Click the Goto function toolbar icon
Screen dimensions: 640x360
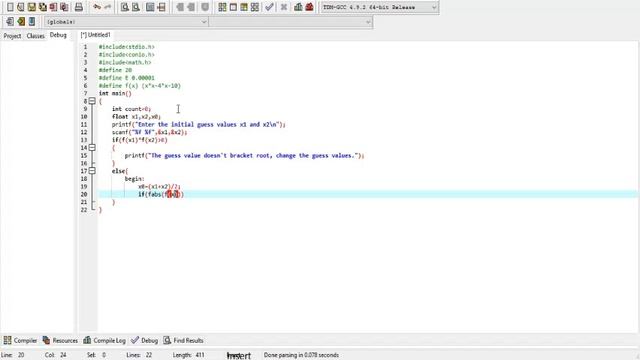pyautogui.click(x=150, y=7)
